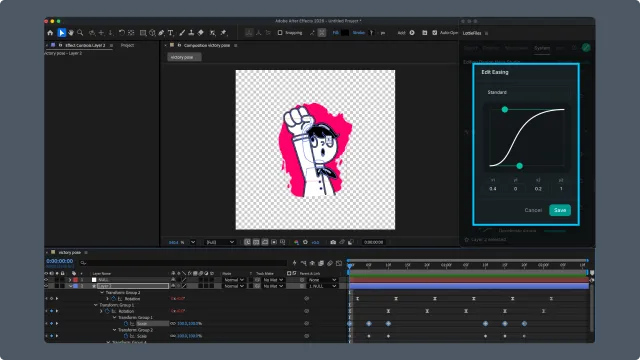Click the lower green easing curve handle
The height and width of the screenshot is (360, 640).
pos(520,166)
